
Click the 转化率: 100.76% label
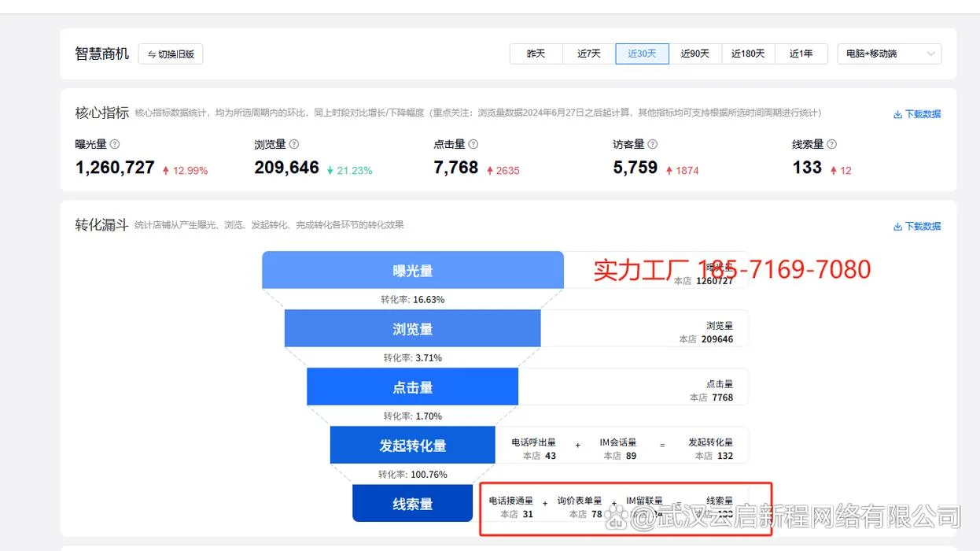point(413,474)
